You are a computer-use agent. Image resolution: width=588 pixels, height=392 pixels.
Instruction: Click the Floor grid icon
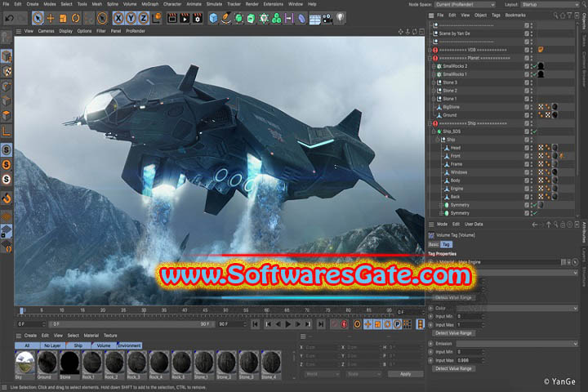click(x=314, y=19)
